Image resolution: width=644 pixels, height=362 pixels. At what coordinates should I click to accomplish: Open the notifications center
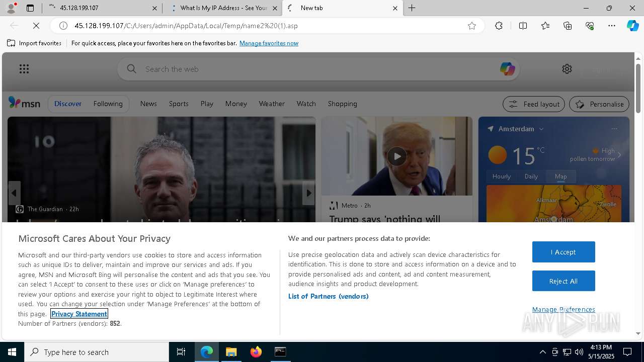click(627, 352)
